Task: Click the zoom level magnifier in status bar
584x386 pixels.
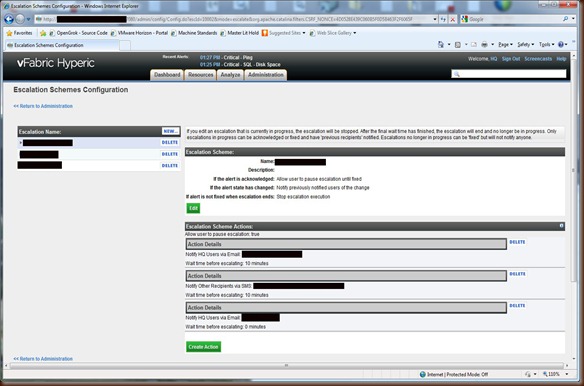Action: (x=545, y=374)
